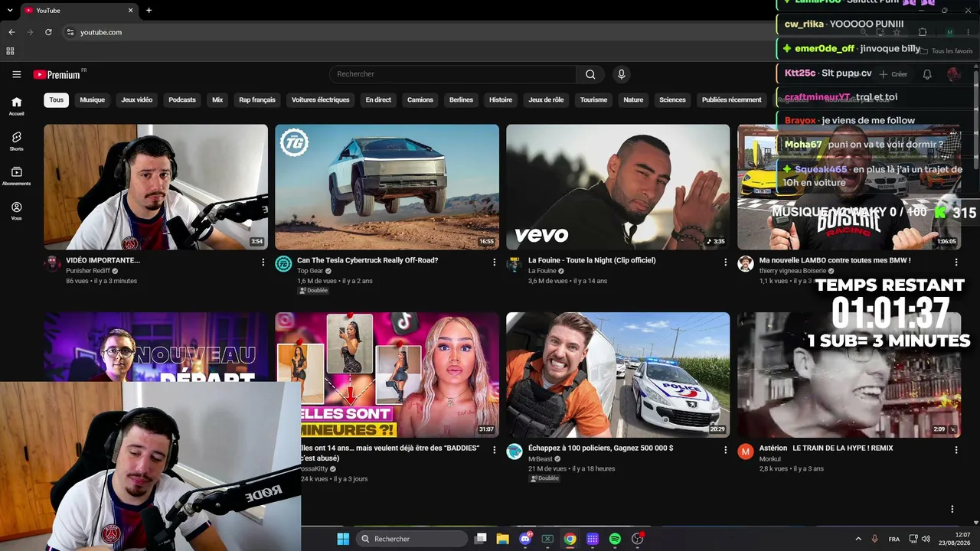Screen dimensions: 980x551
Task: Open YouTube notifications bell
Action: [927, 74]
